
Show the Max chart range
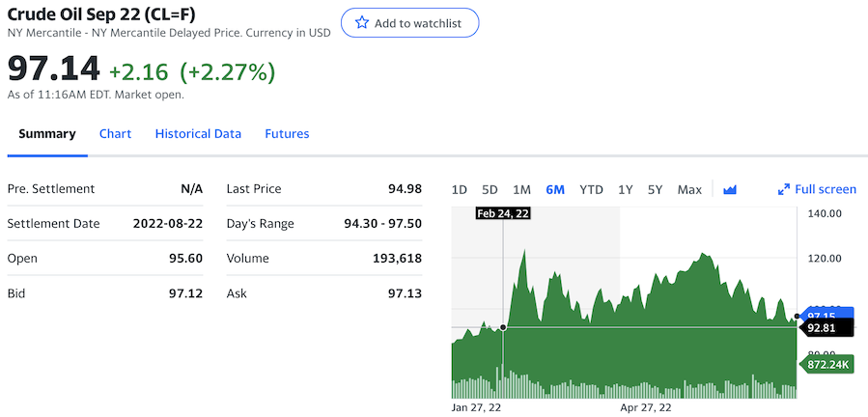point(689,189)
